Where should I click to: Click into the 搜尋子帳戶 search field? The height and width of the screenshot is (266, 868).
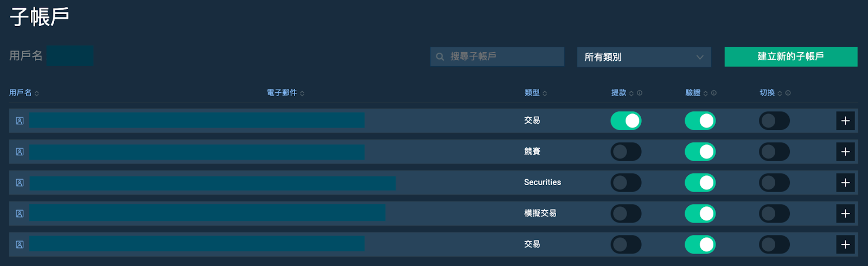point(497,56)
